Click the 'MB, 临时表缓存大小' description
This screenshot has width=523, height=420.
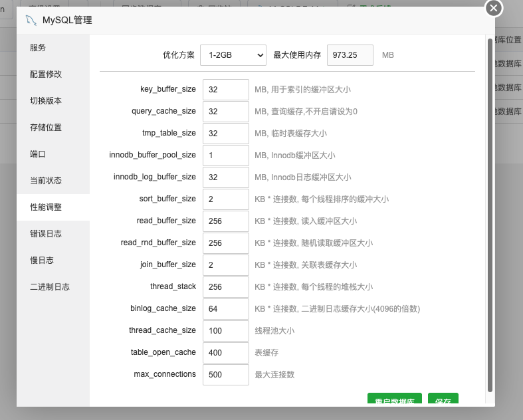(x=290, y=134)
